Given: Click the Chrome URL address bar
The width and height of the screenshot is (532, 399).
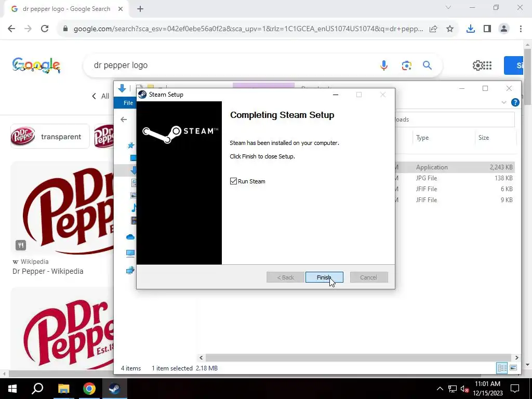Looking at the screenshot, I should (248, 29).
